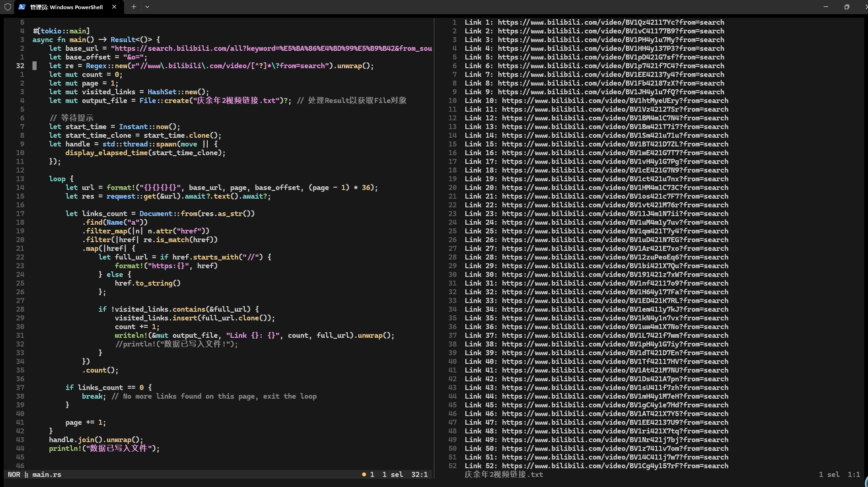Click the async fn main() line
868x487 pixels.
coord(96,40)
